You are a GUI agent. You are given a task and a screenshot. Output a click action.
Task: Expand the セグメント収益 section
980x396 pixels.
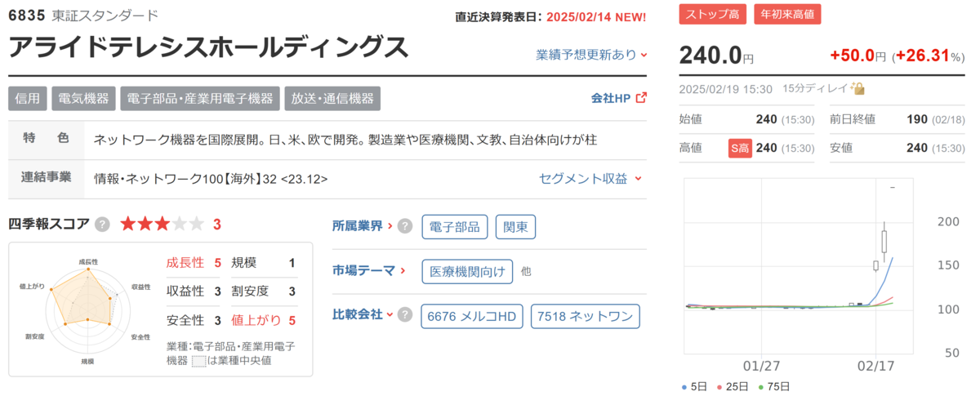[591, 178]
